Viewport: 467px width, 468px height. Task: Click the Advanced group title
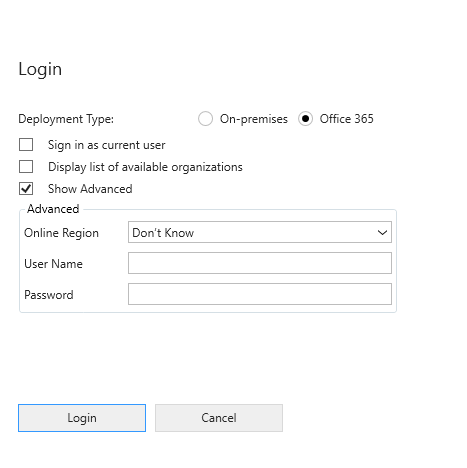click(x=53, y=209)
